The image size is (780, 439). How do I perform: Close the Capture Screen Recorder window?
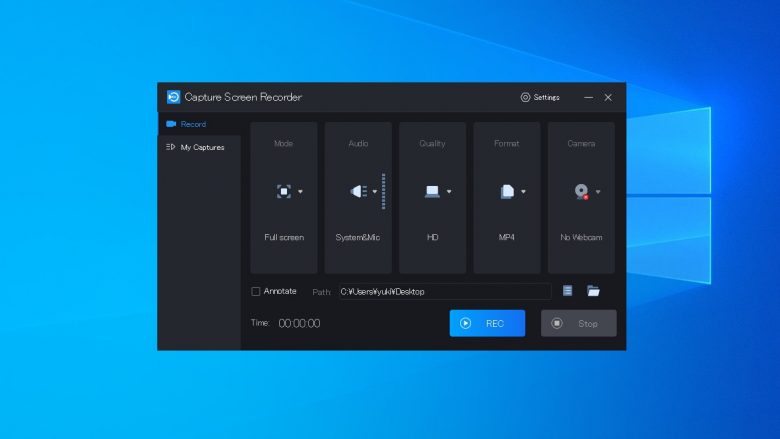point(608,97)
